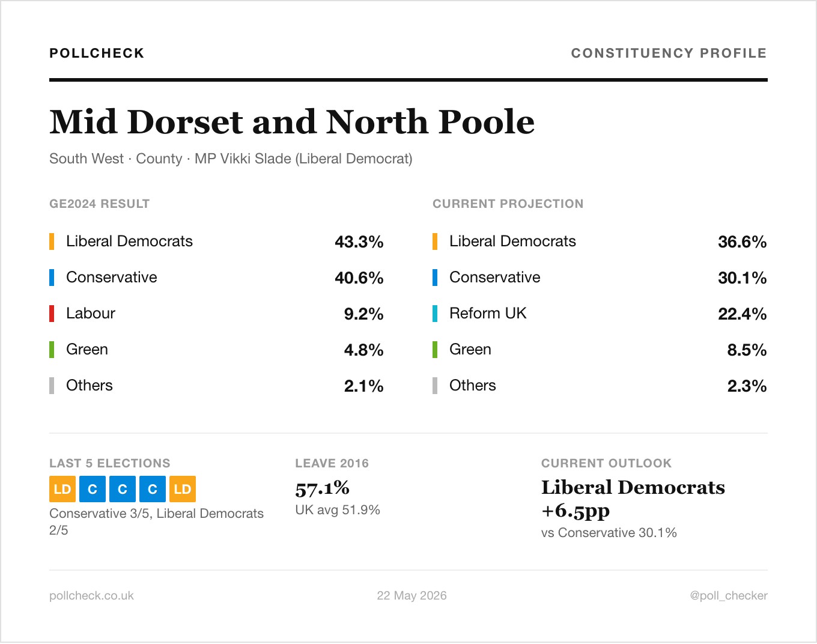Screen dimensions: 817x644
Task: Click the Reform UK 22.4% projection value
Action: [743, 314]
